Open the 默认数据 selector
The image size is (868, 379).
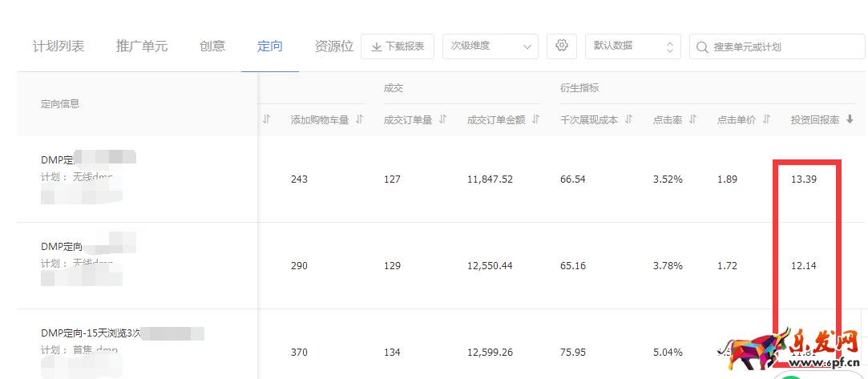[x=632, y=46]
